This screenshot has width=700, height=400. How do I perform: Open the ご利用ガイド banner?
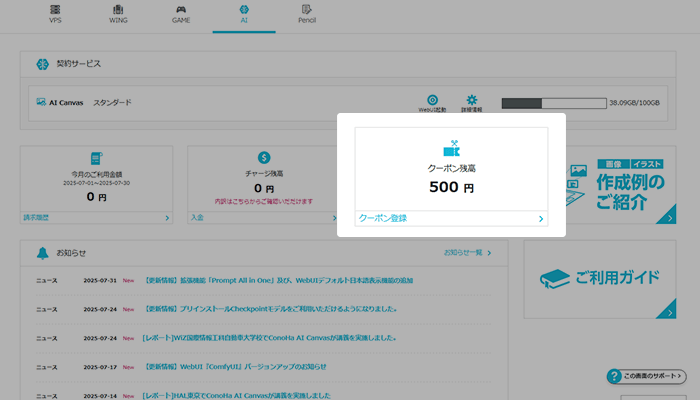[x=600, y=279]
